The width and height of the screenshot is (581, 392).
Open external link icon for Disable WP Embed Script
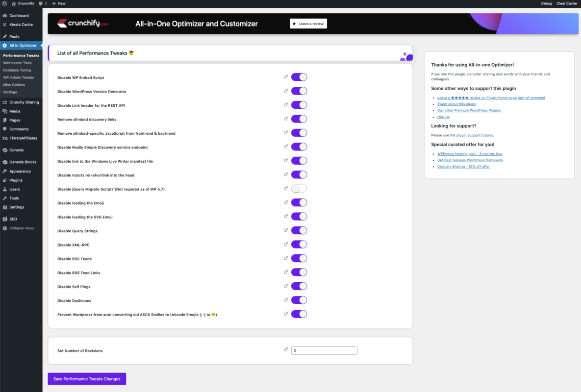pos(286,76)
